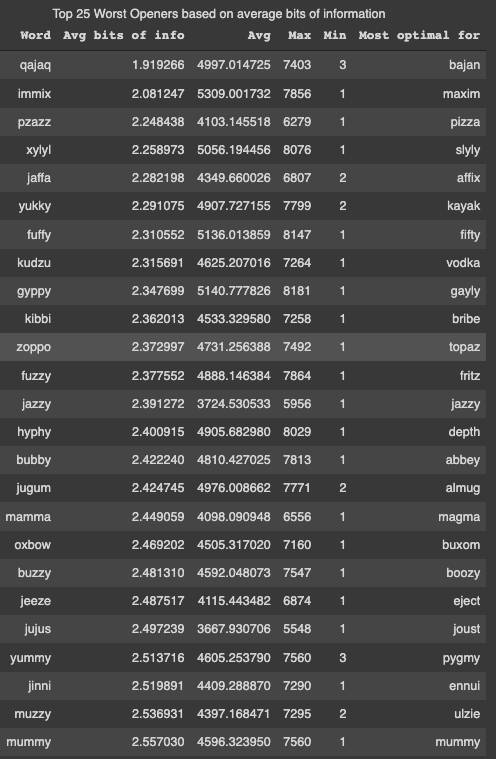Click the Avg bits of info header
The image size is (496, 759).
point(123,35)
